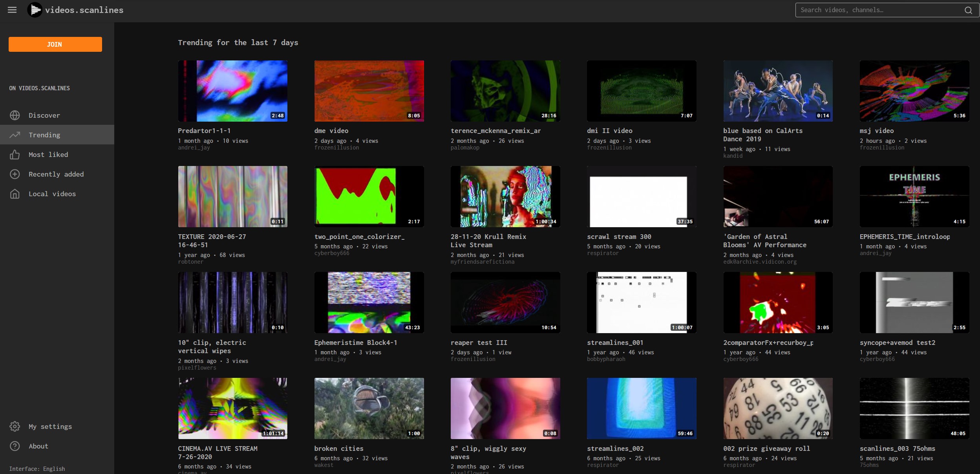This screenshot has height=474, width=980.
Task: Click the videos.scanlines logo icon
Action: pyautogui.click(x=35, y=10)
